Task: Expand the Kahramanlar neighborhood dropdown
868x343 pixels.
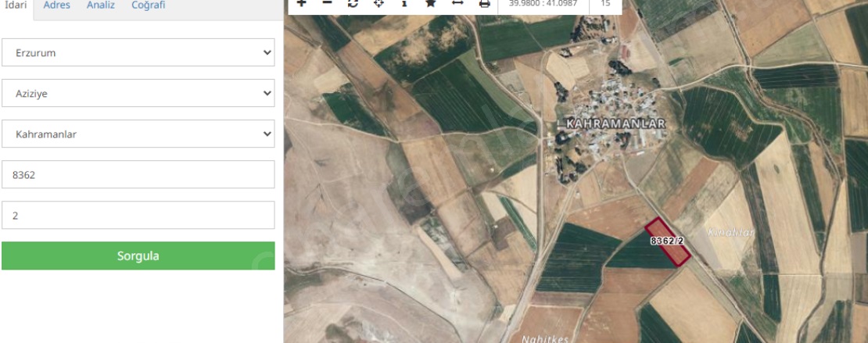Action: (x=138, y=134)
